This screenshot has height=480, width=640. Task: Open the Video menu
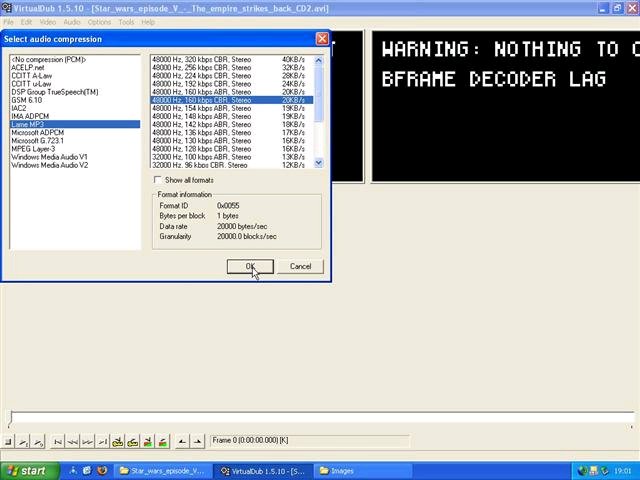pyautogui.click(x=48, y=22)
